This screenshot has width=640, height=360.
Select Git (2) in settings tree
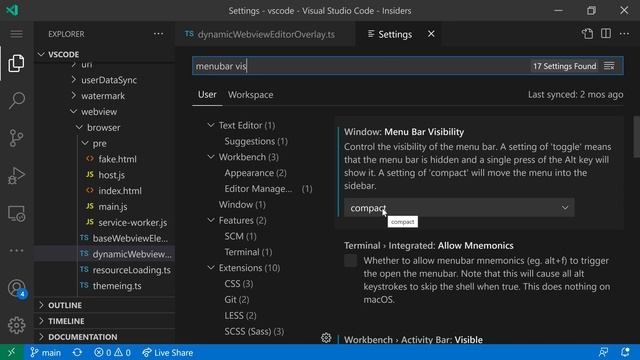coord(237,300)
